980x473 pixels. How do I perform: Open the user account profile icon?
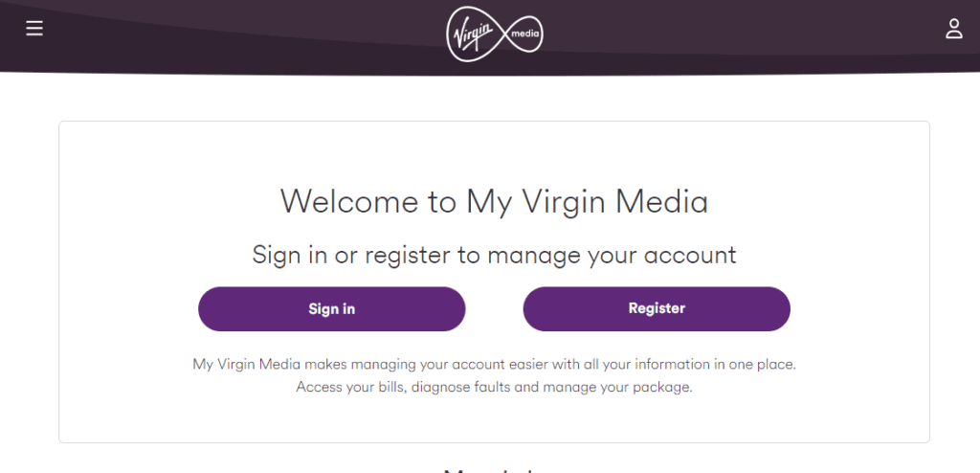(x=953, y=29)
